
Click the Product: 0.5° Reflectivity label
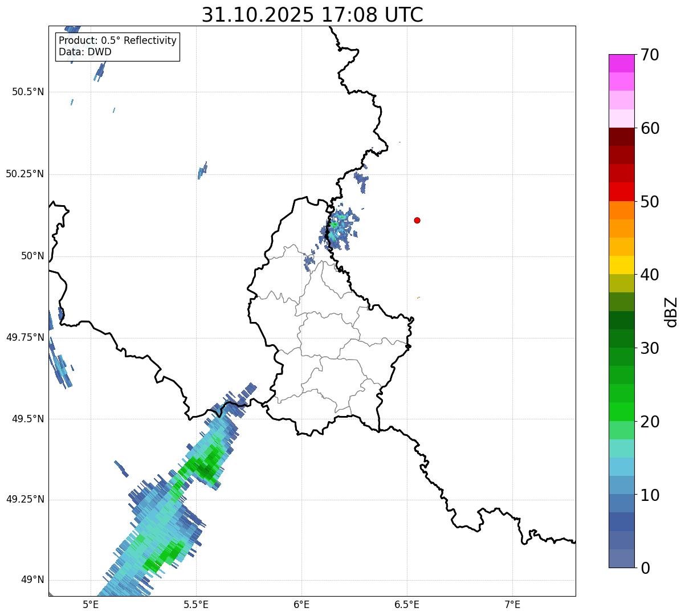coord(118,41)
